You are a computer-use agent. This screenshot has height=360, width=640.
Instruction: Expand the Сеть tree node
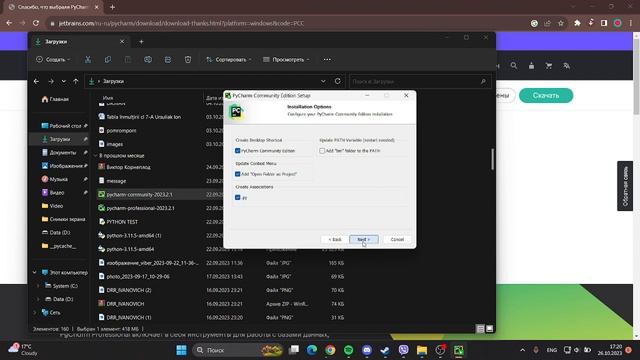click(x=35, y=312)
